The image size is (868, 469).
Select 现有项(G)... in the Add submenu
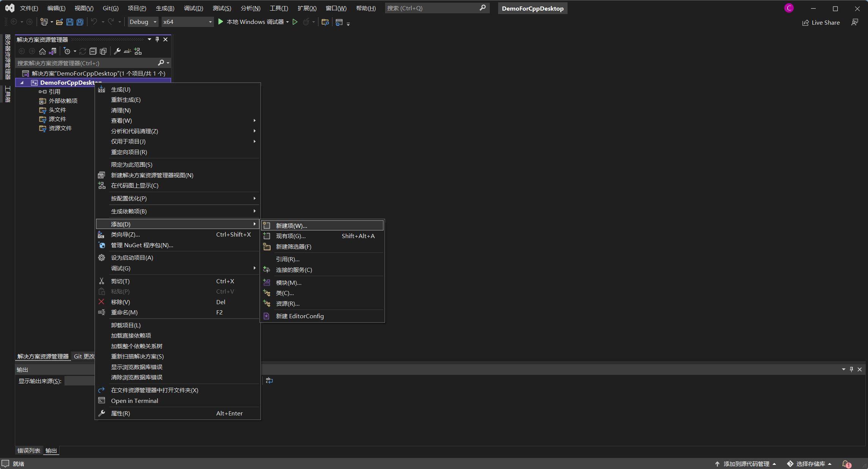pyautogui.click(x=322, y=236)
